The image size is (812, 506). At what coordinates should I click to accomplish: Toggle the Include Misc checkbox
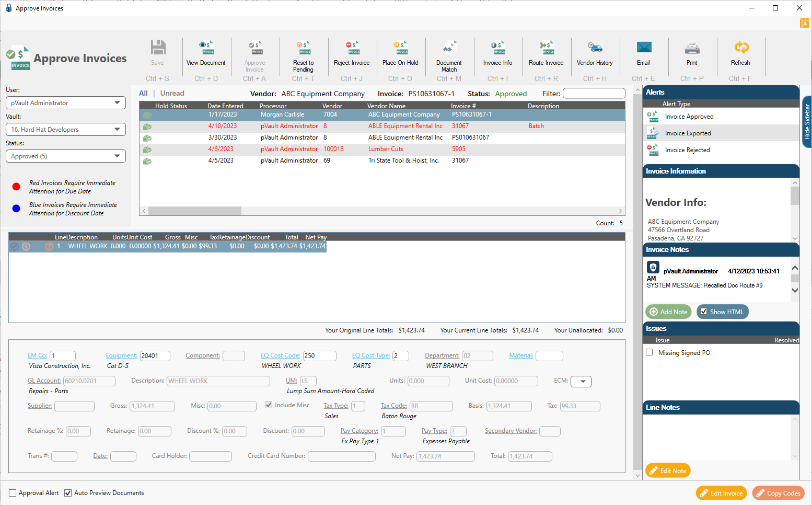pyautogui.click(x=269, y=405)
